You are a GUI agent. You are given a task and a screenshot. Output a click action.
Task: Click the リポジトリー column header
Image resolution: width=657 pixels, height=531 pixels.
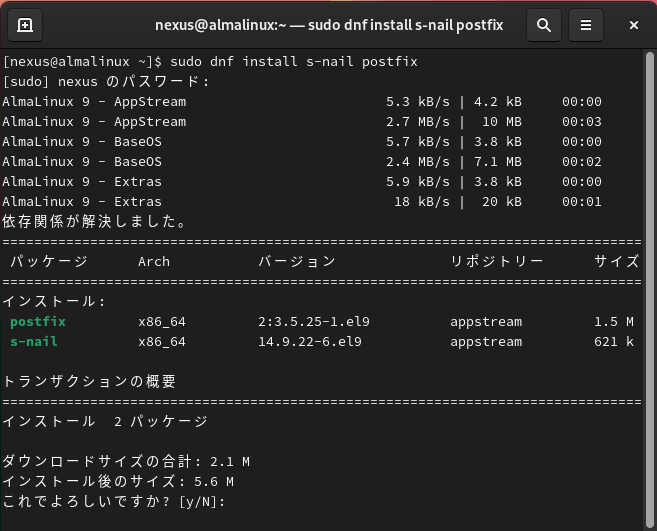(x=497, y=262)
